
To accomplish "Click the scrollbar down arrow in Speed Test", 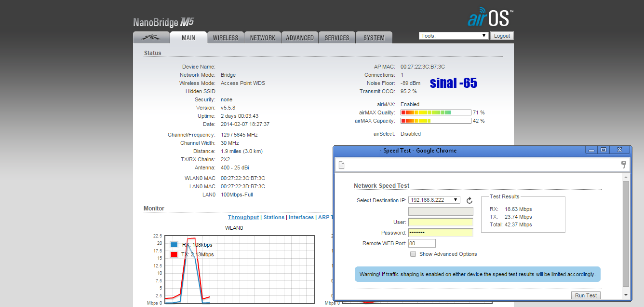I will 626,295.
